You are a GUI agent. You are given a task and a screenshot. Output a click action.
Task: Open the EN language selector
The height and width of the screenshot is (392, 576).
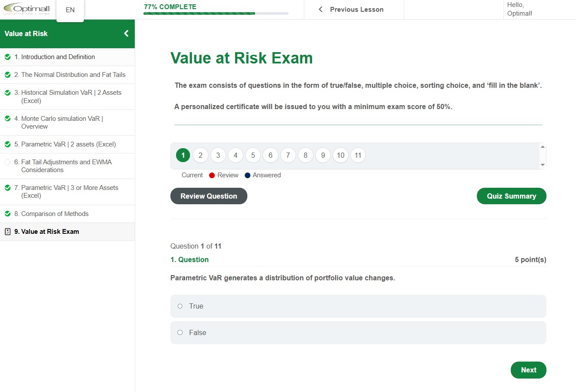pyautogui.click(x=70, y=10)
